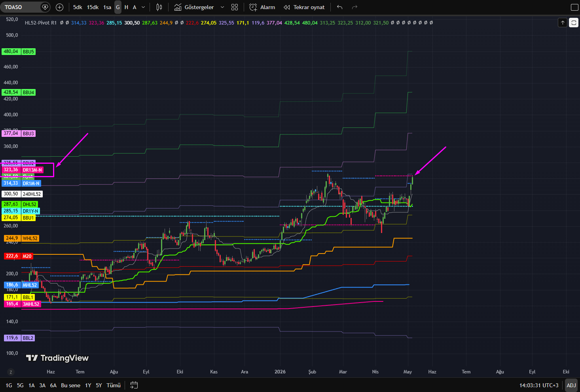Create an Alarm
Viewport: 580px width, 392px height.
point(262,7)
